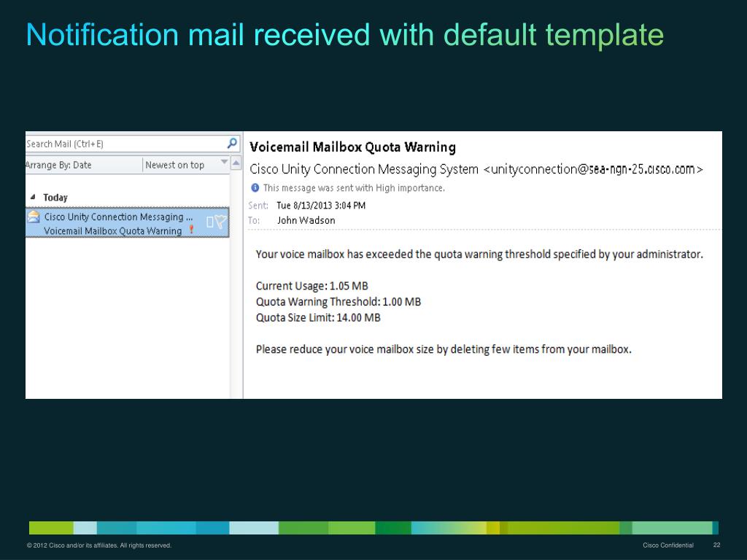Click the Voicemail Mailbox Quota Warning heading

(353, 147)
